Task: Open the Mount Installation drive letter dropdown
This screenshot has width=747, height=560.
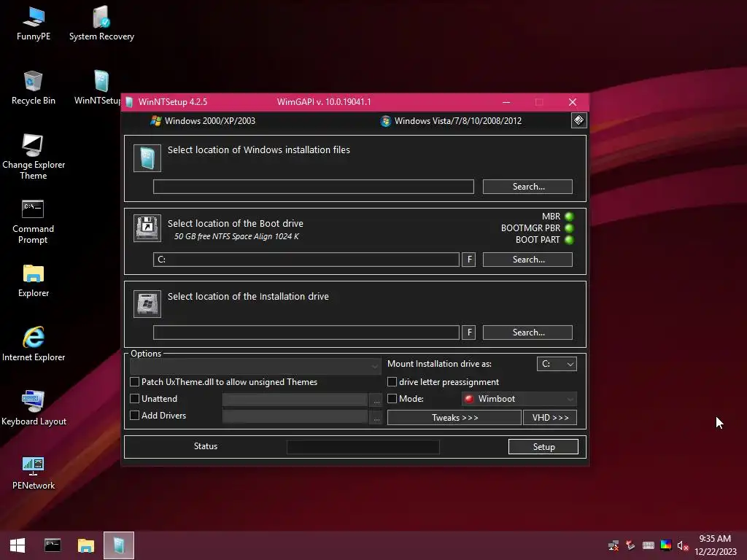Action: pos(557,364)
